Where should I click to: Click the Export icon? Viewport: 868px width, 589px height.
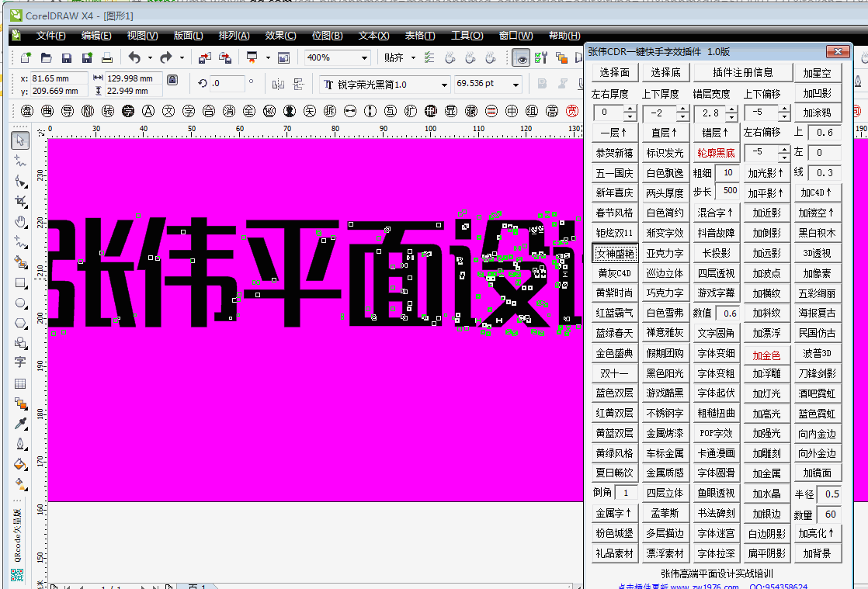click(x=224, y=57)
